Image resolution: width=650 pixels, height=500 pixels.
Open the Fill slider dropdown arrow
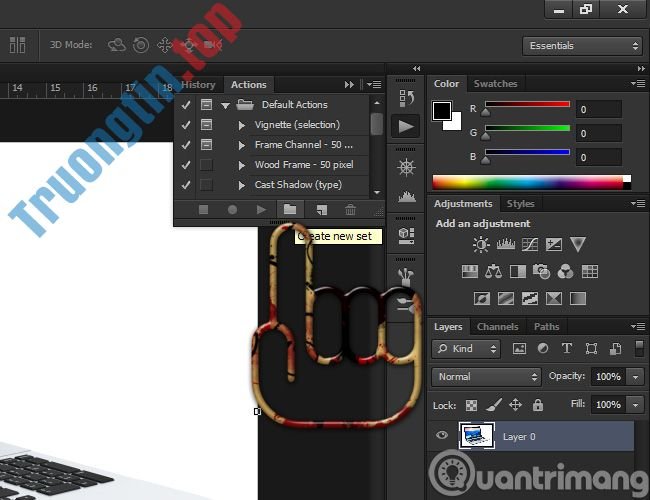click(635, 405)
